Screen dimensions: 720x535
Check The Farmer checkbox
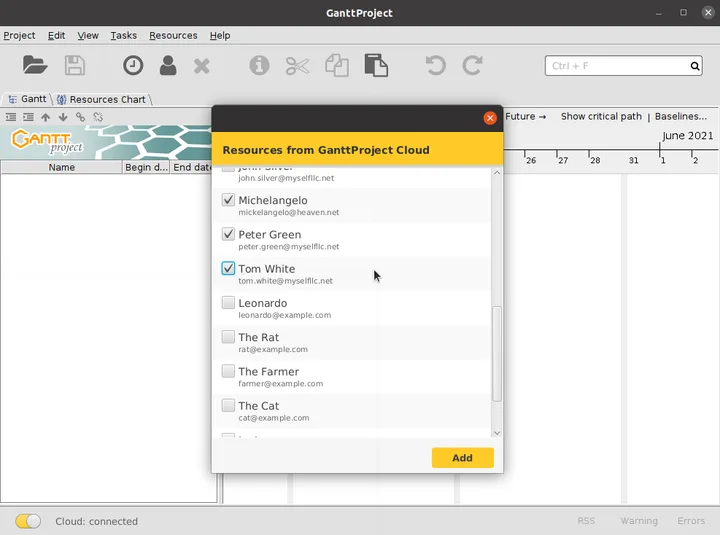coord(228,371)
